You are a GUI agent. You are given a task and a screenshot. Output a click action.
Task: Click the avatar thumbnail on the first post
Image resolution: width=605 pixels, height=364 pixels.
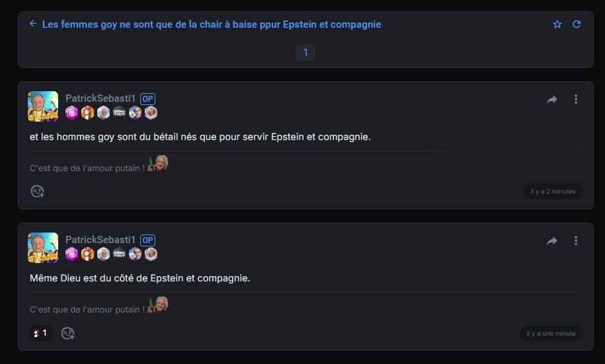coord(43,106)
